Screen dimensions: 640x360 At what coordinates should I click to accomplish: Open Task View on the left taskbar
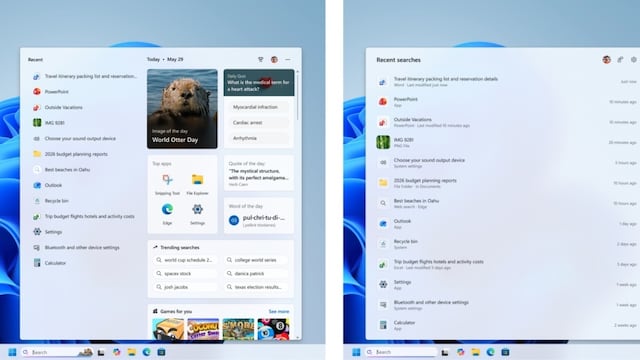click(101, 352)
